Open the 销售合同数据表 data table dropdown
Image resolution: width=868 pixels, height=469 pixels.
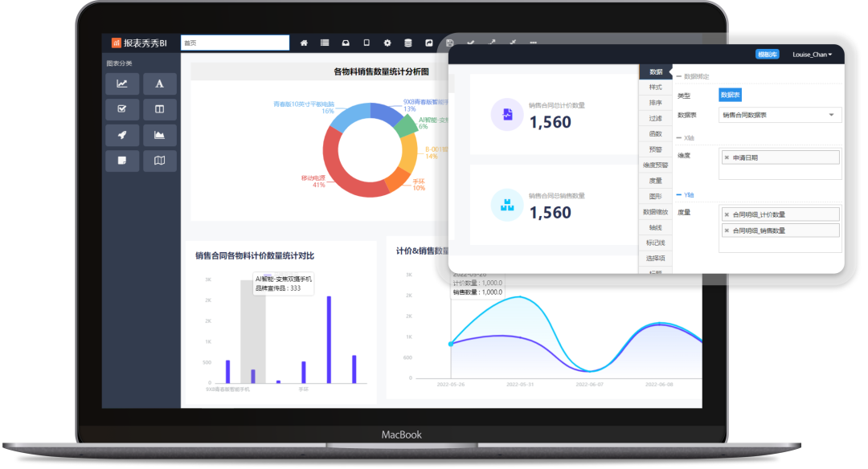pyautogui.click(x=780, y=115)
